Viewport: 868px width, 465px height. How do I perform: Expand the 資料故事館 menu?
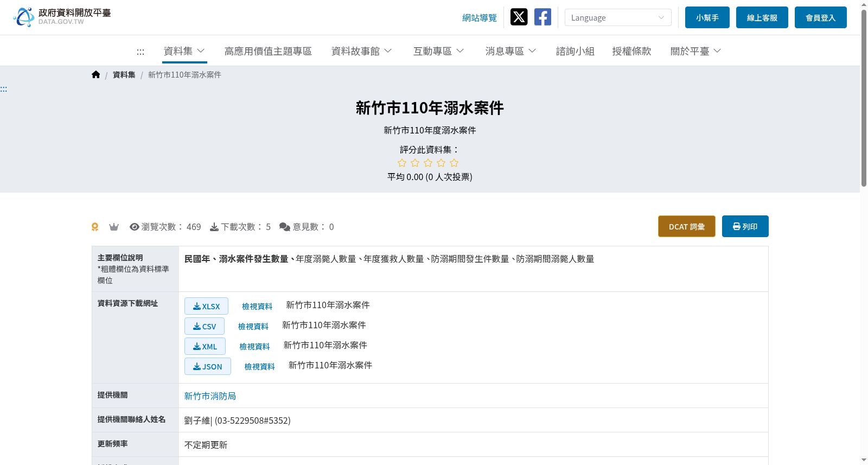362,51
